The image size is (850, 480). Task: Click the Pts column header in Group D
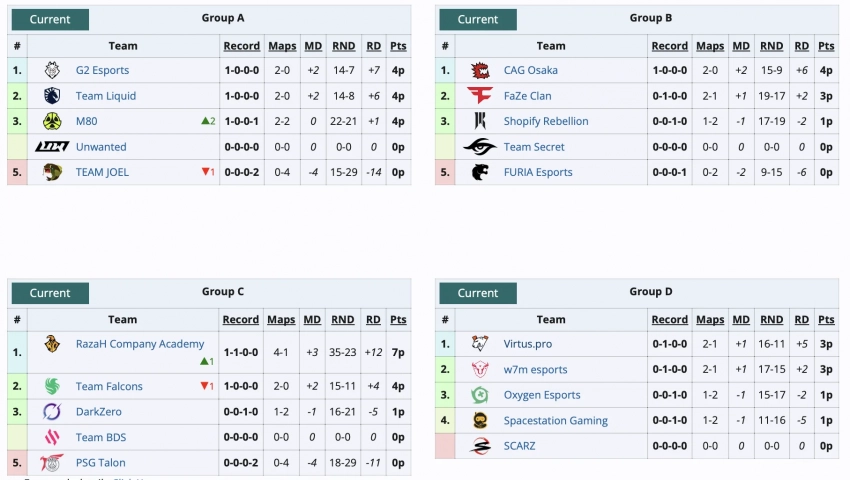(826, 320)
